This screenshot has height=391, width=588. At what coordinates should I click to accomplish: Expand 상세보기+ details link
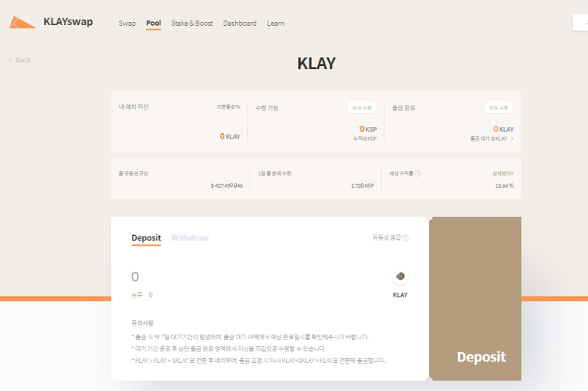tap(503, 173)
